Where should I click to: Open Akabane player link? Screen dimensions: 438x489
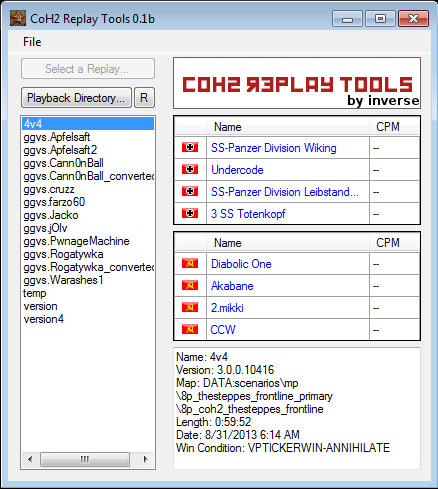point(232,286)
